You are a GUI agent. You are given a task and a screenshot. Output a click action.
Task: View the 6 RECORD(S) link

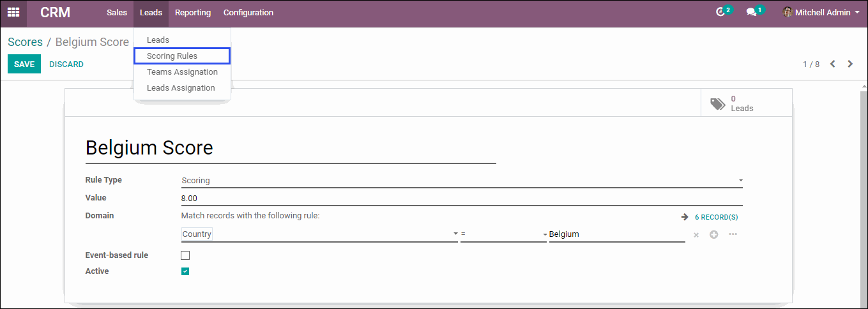coord(716,217)
